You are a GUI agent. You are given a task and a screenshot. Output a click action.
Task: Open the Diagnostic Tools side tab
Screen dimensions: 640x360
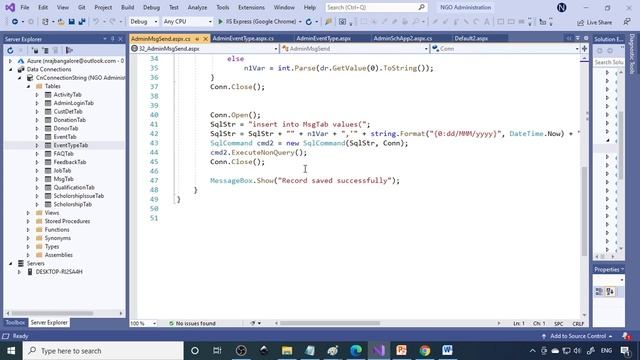(x=632, y=54)
